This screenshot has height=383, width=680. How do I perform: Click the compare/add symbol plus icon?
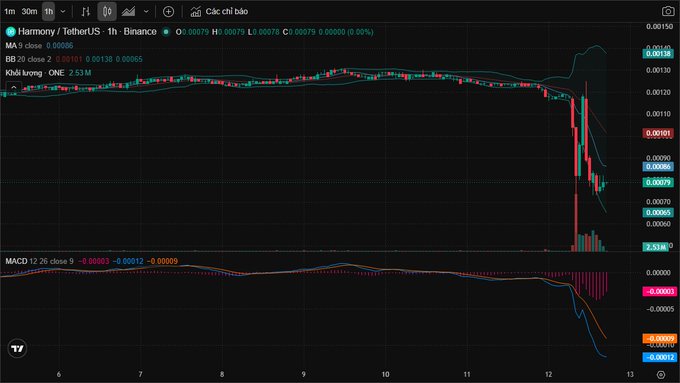click(168, 12)
